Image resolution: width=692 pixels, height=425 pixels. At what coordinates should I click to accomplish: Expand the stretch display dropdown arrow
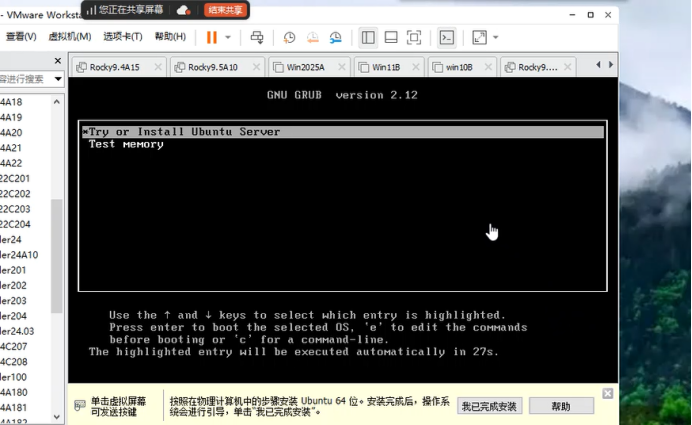[x=495, y=37]
